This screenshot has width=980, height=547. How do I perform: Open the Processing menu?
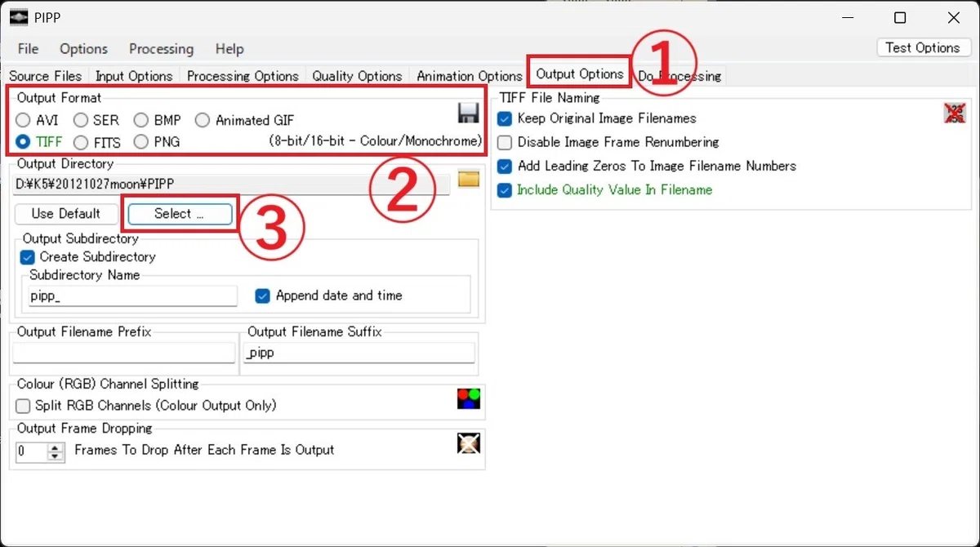161,49
